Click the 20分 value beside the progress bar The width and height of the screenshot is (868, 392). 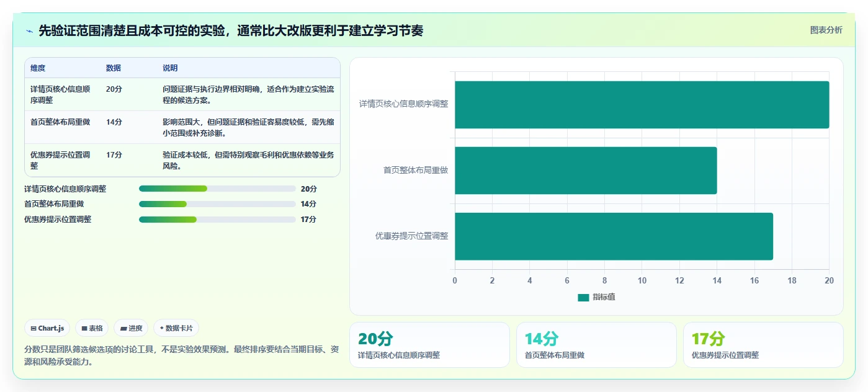click(308, 189)
